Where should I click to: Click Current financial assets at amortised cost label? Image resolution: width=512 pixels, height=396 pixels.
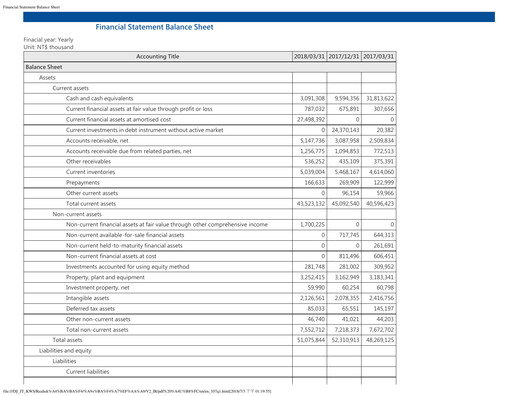click(118, 119)
